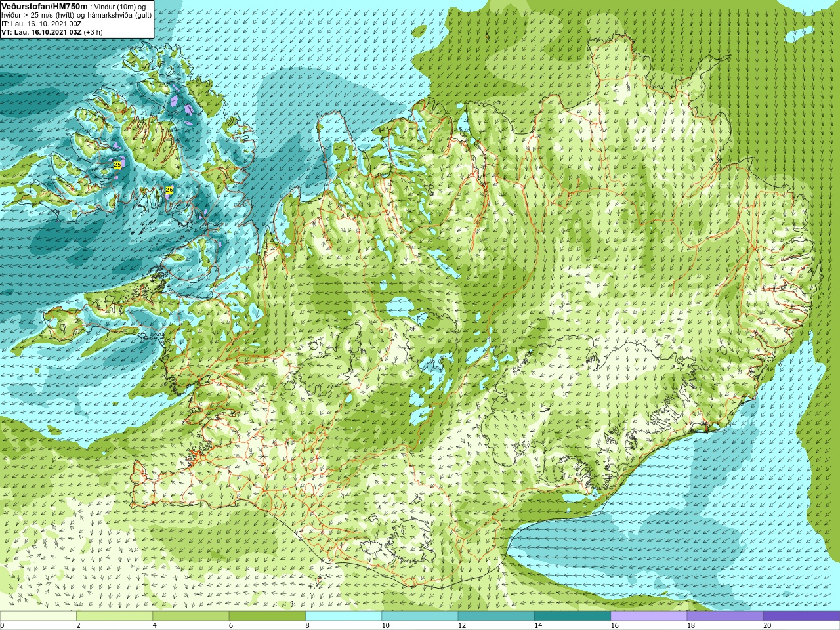Select the 2–4 m/s light green legend swatch
Viewport: 840px width, 630px height.
(114, 616)
